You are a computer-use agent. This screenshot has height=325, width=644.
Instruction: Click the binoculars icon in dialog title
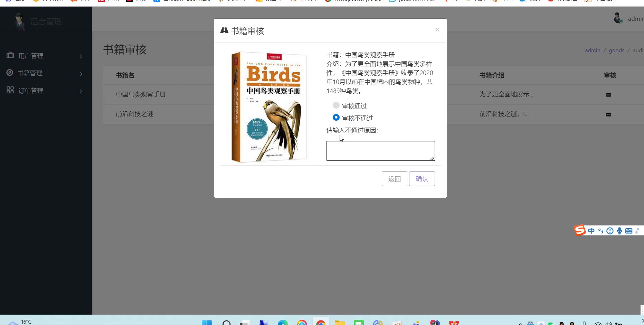pyautogui.click(x=224, y=30)
